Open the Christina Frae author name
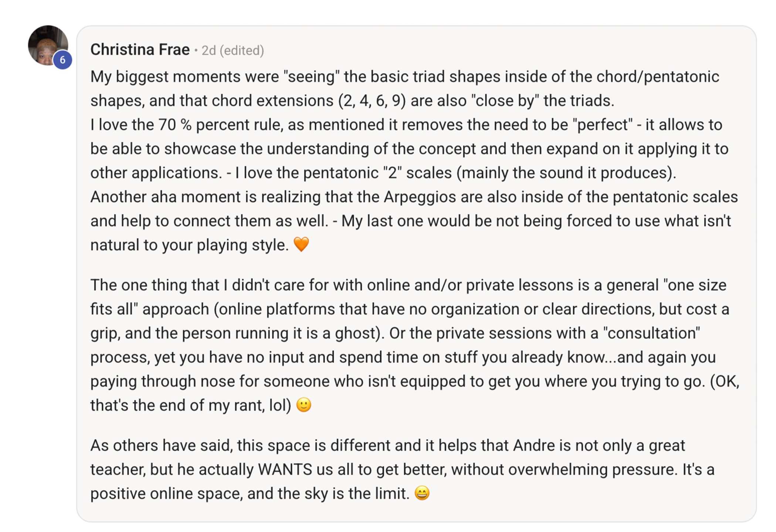 tap(140, 50)
